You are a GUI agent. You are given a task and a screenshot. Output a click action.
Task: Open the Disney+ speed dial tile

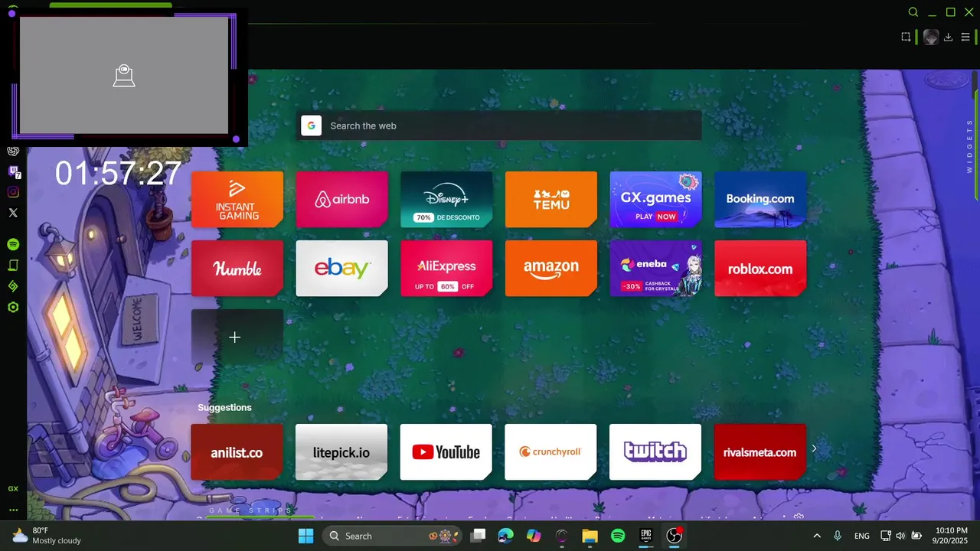pyautogui.click(x=446, y=199)
